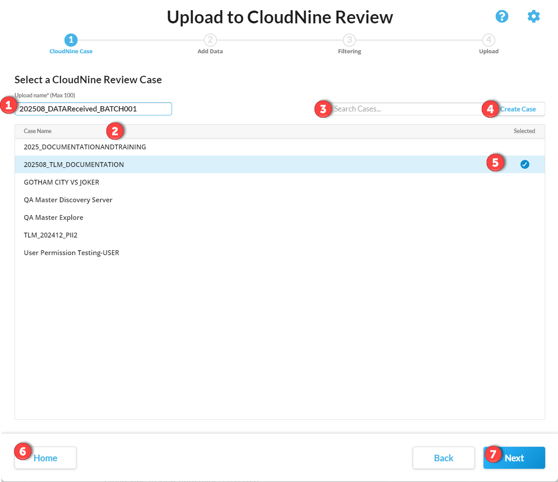The image size is (558, 482).
Task: Select the TLM_202412_PII2 case
Action: (280, 235)
